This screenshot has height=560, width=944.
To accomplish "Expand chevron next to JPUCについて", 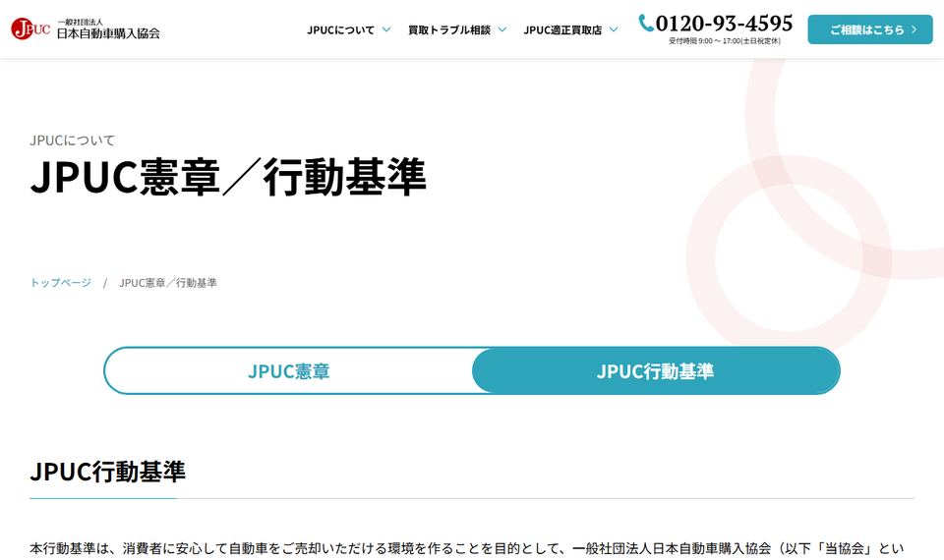I will pyautogui.click(x=386, y=28).
